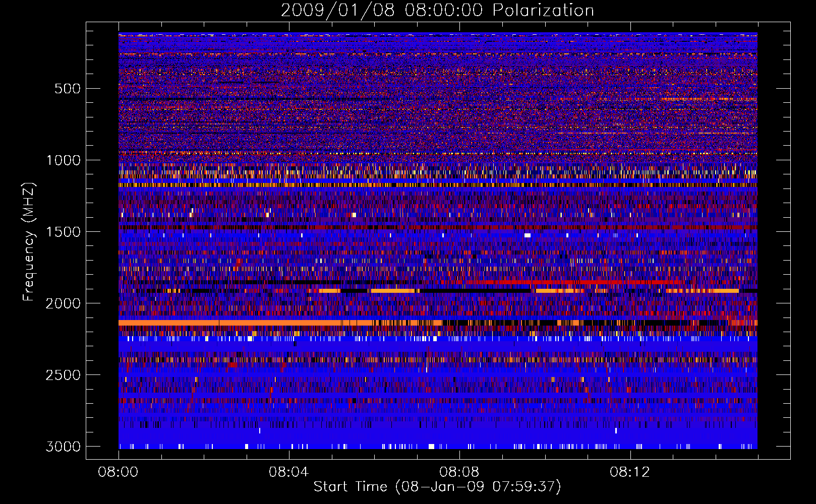This screenshot has width=816, height=504.
Task: Click the 08:08 time tick label
Action: point(459,472)
